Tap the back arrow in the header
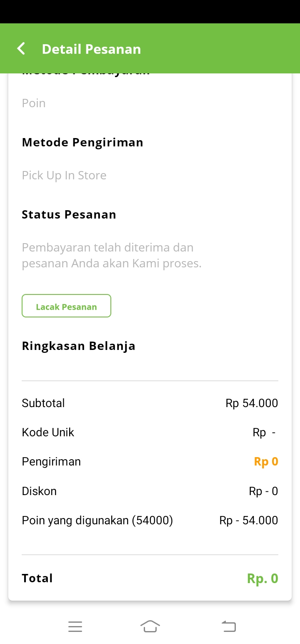The width and height of the screenshot is (300, 644). [21, 49]
